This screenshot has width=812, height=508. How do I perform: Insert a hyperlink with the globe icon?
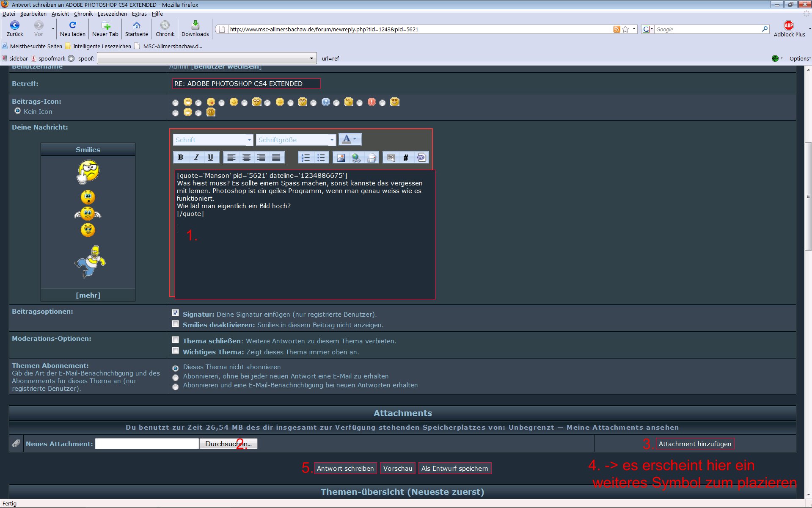[356, 157]
